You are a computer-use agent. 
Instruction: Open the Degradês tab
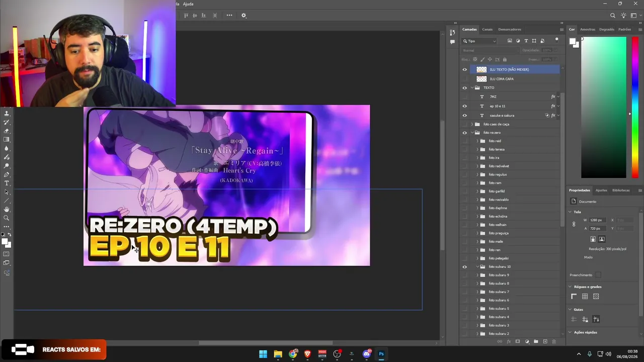click(607, 29)
